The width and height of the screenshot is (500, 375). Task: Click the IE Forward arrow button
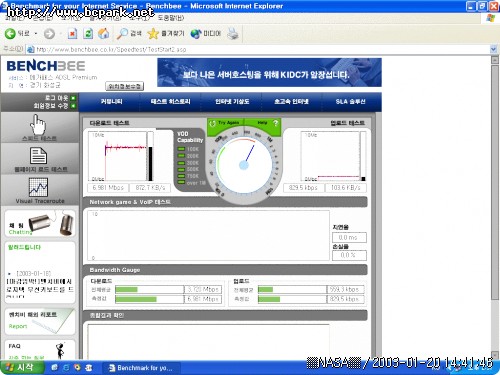[49, 34]
